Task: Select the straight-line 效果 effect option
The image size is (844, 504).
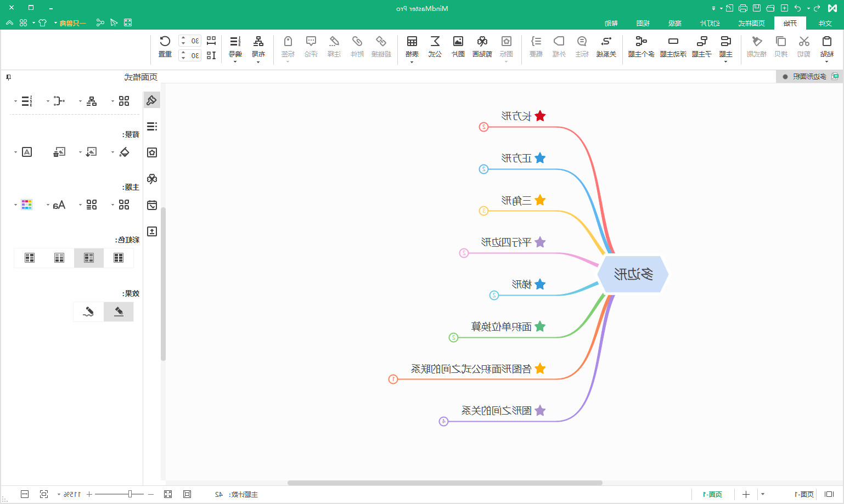Action: tap(119, 312)
